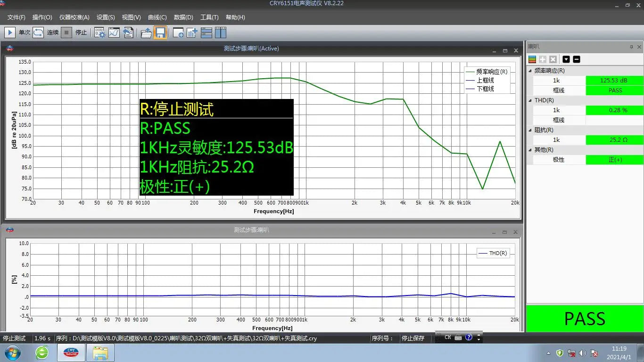Click the color stripes icon in results panel
This screenshot has height=362, width=644.
pos(532,59)
